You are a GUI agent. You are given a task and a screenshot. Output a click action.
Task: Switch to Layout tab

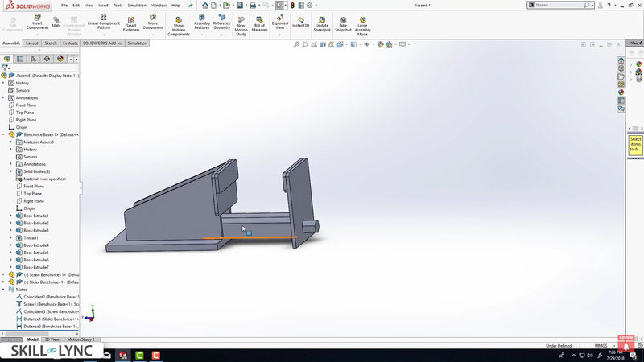[x=31, y=43]
